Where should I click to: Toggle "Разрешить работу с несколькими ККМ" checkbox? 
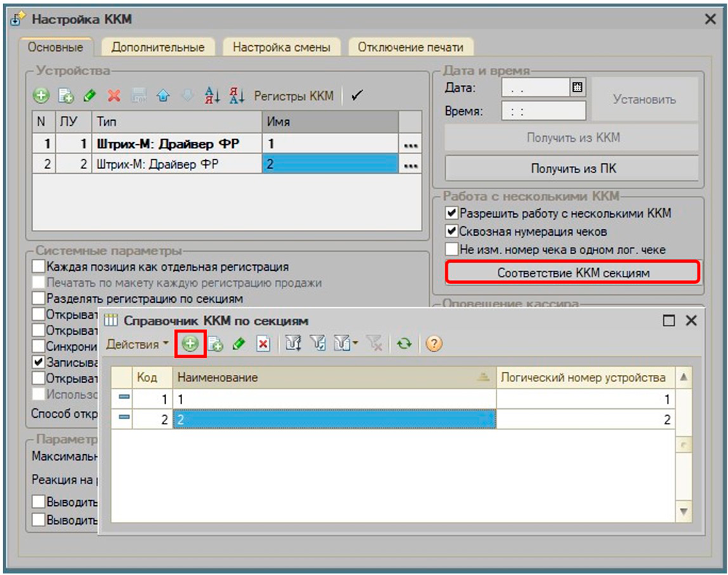(451, 214)
